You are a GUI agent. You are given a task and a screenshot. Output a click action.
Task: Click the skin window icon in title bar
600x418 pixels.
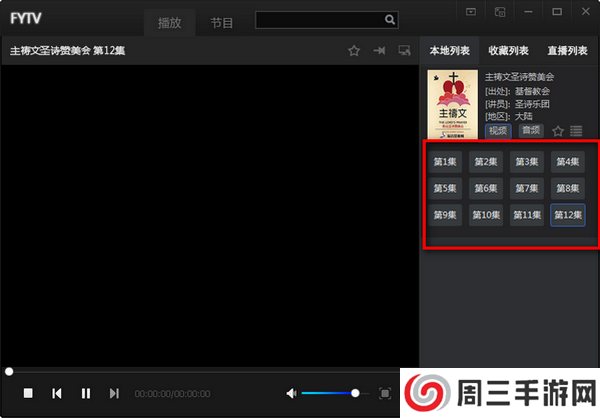(x=500, y=11)
